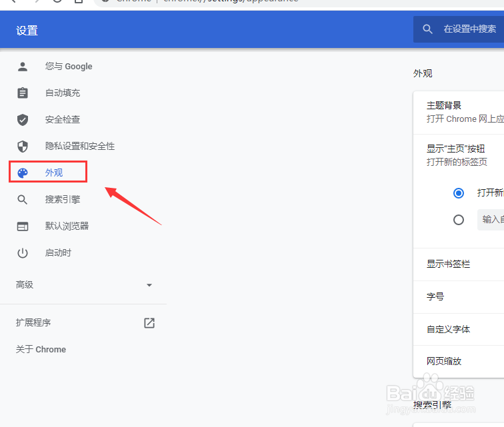Click the person icon beside 您与 Google
Viewport: 504px width, 427px height.
tap(23, 67)
